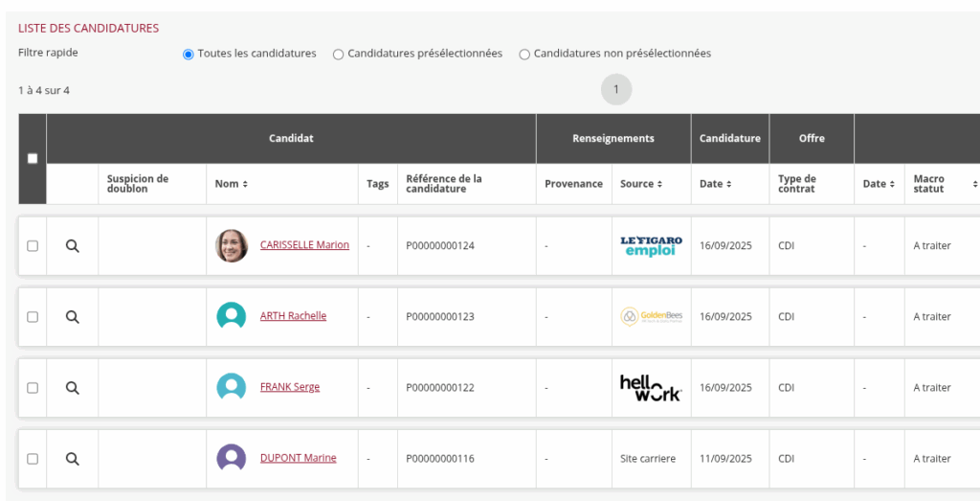Check the box for FRANK Serge
Image resolution: width=980 pixels, height=501 pixels.
pyautogui.click(x=33, y=388)
